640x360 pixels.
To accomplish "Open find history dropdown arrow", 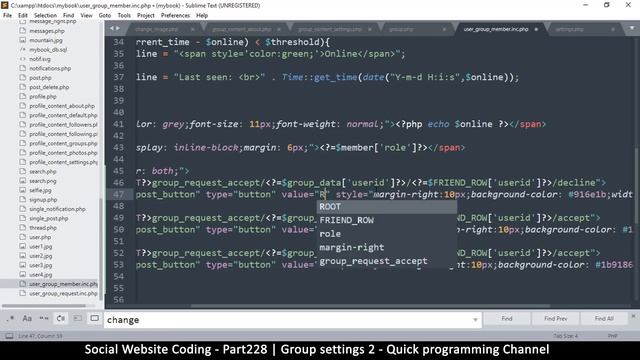I will click(x=475, y=320).
